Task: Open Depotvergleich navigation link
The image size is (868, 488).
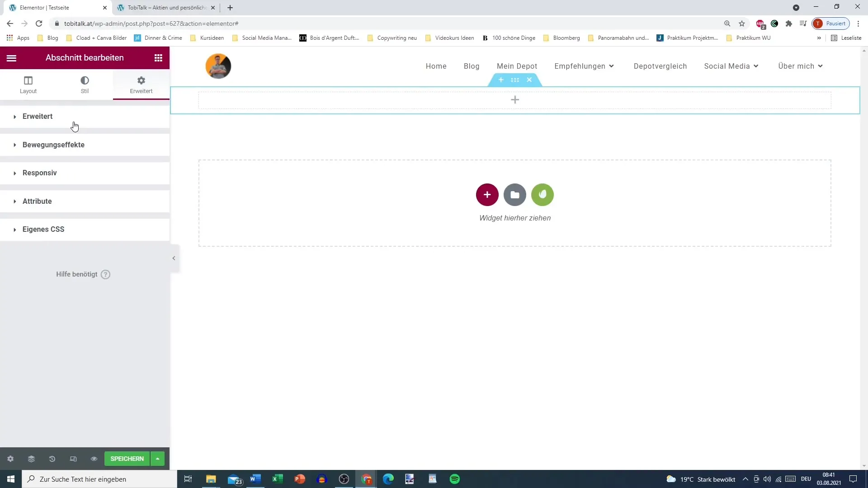Action: tap(660, 66)
